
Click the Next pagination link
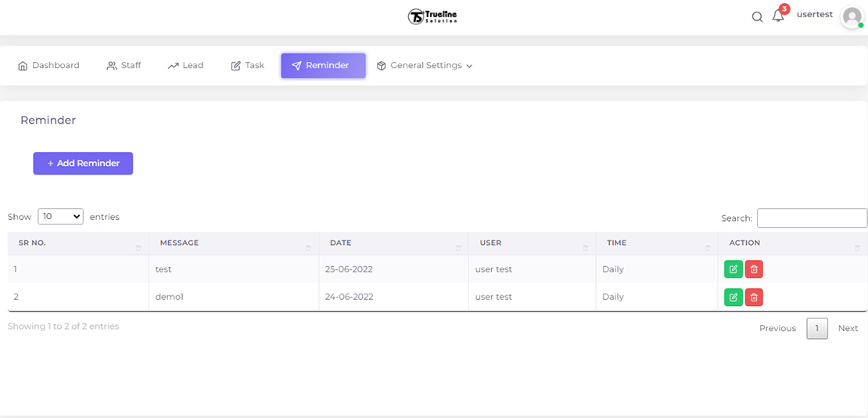[848, 329]
